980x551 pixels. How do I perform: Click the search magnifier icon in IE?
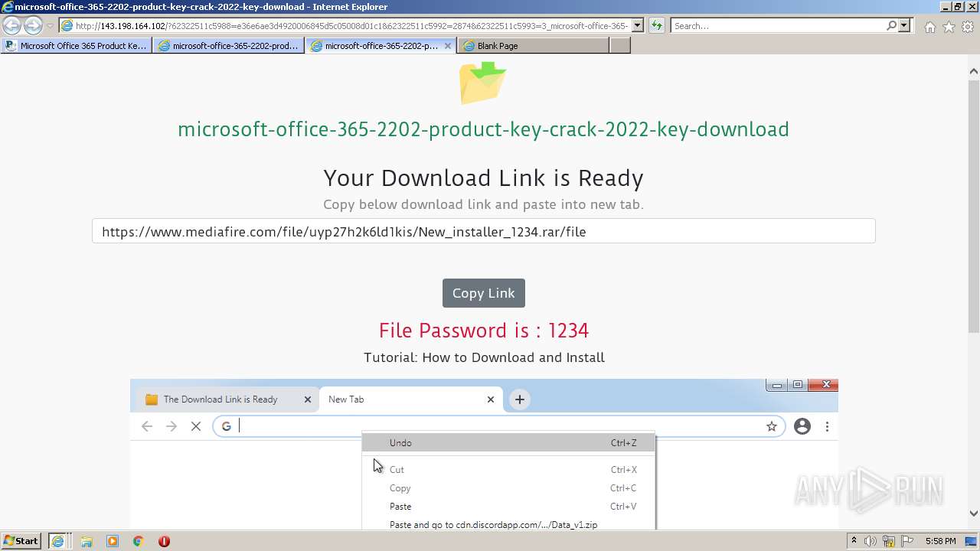coord(891,26)
